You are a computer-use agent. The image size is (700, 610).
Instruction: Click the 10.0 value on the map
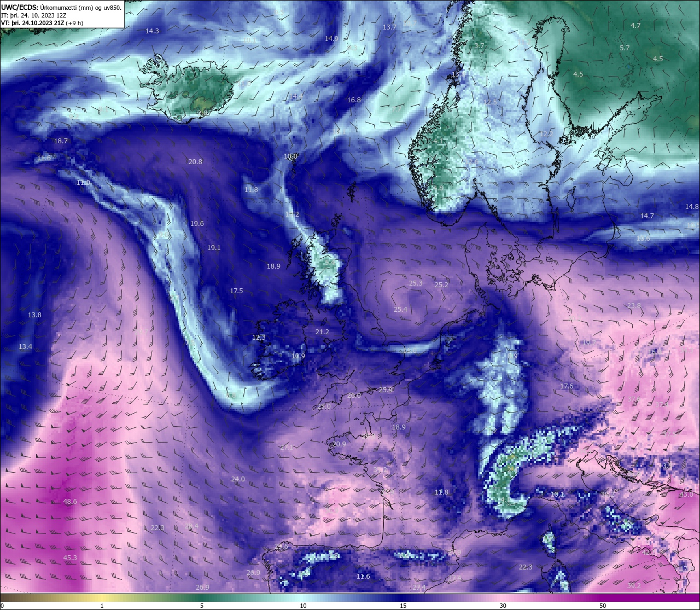(290, 156)
